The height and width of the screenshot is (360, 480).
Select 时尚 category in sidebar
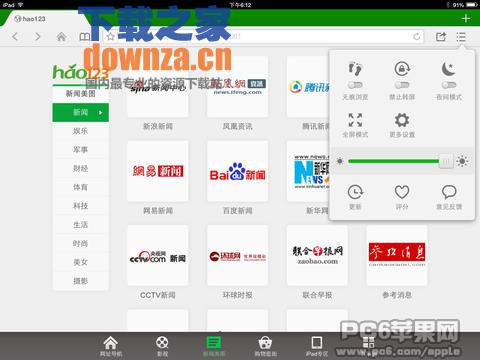[x=80, y=244]
